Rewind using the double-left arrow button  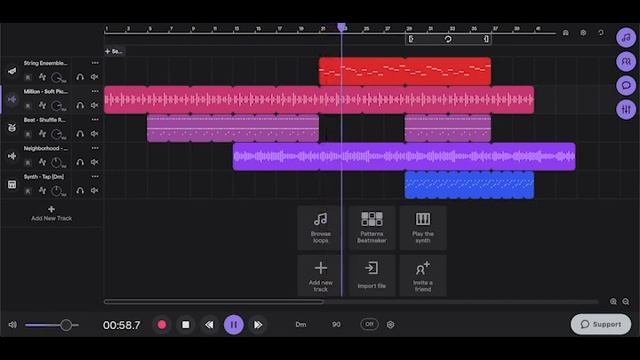pos(209,324)
